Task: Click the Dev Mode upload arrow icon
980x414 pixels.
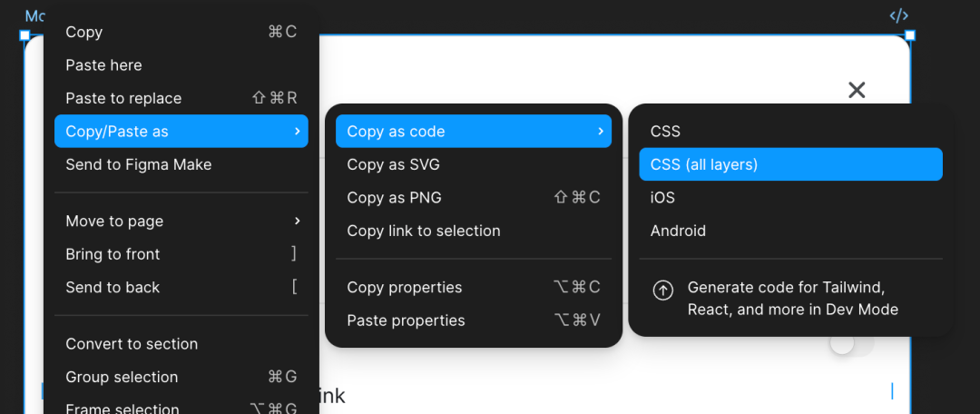Action: tap(663, 290)
